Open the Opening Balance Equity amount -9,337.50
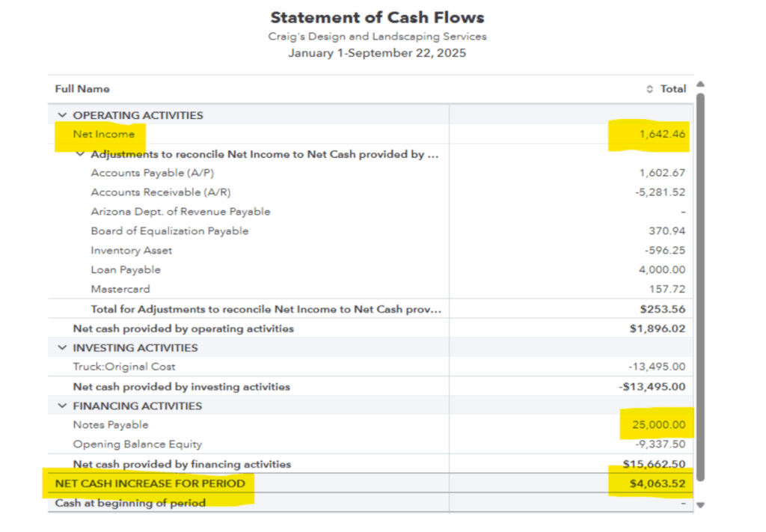The image size is (766, 532). point(660,444)
